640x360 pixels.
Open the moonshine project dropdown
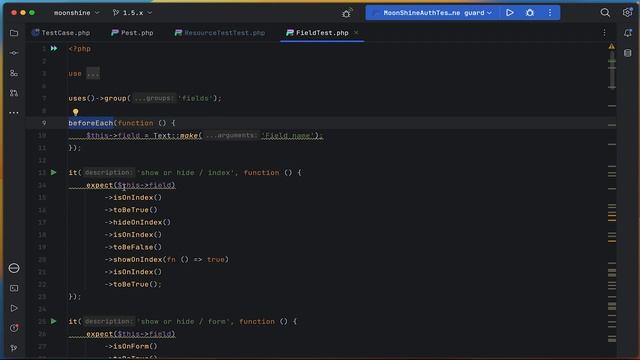76,13
